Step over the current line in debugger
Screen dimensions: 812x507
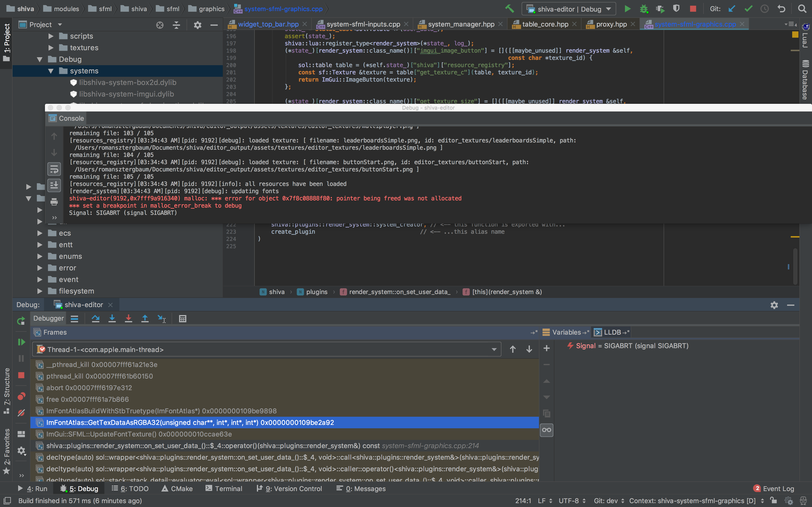tap(96, 318)
